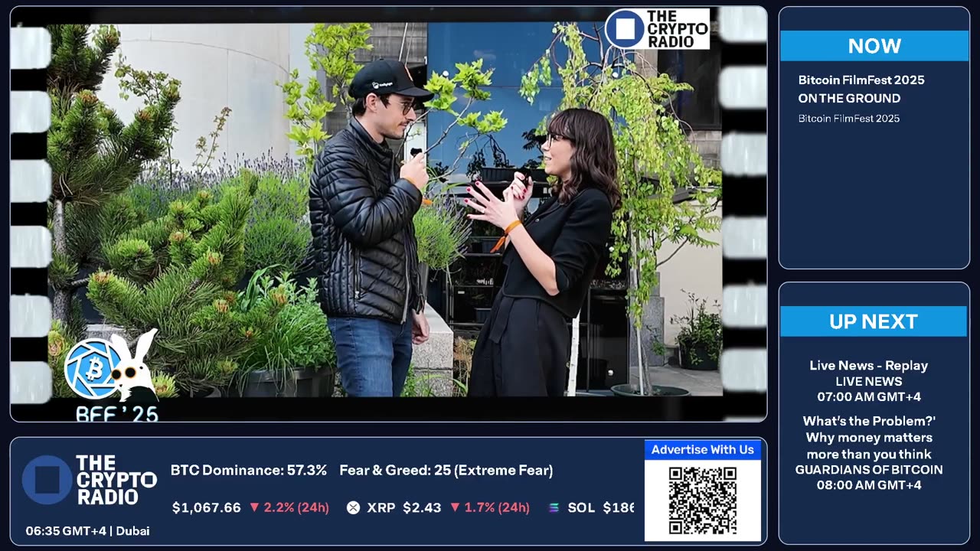Image resolution: width=980 pixels, height=551 pixels.
Task: Click '07:00 AM GMT+4' schedule time
Action: click(869, 397)
